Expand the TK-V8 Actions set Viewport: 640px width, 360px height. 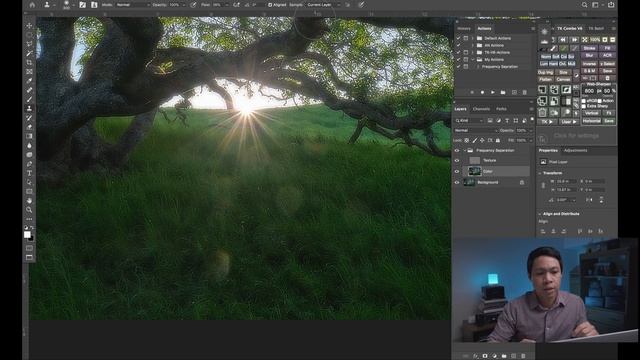coord(473,52)
